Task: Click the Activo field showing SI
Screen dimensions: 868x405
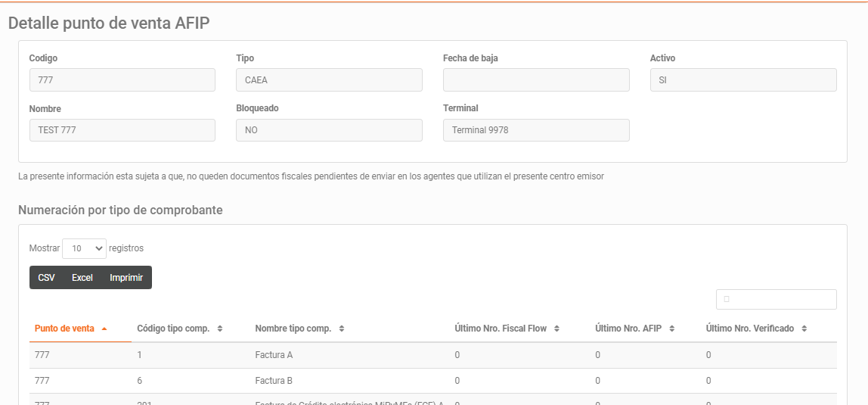Action: click(743, 79)
